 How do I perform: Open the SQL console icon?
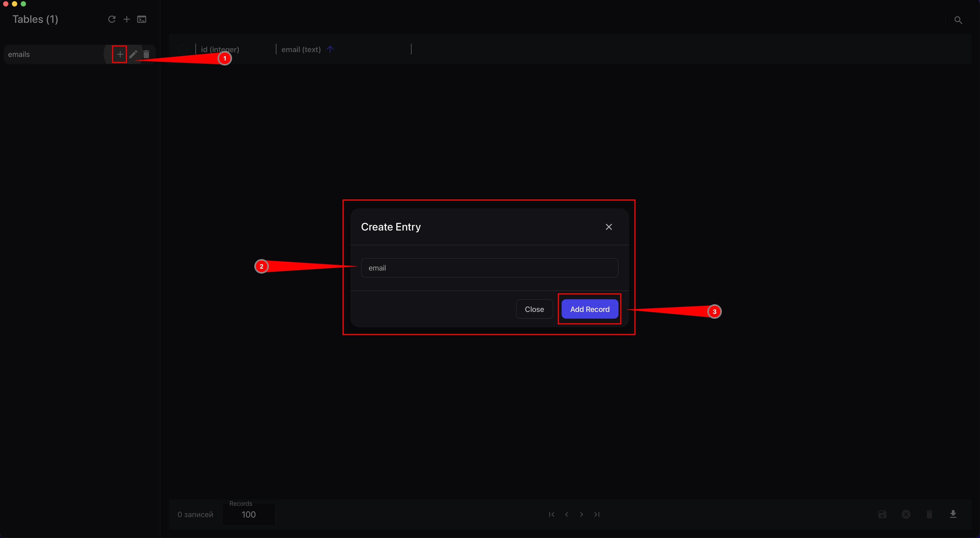pyautogui.click(x=142, y=19)
